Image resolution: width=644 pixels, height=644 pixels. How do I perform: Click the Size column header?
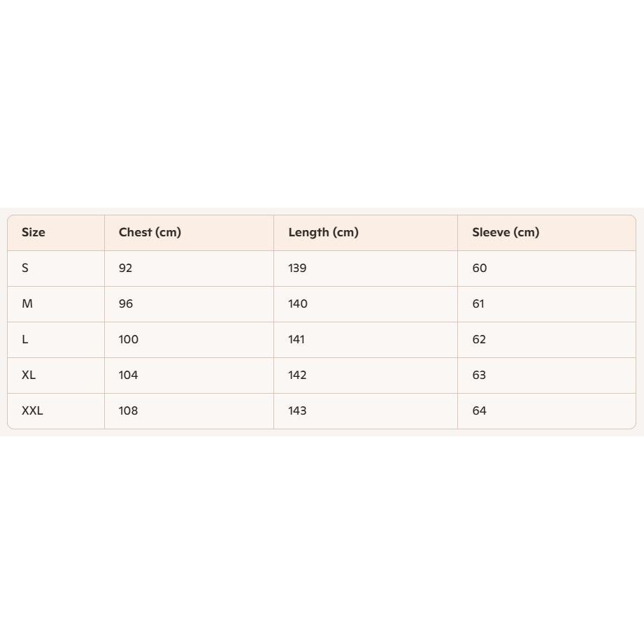tap(34, 232)
